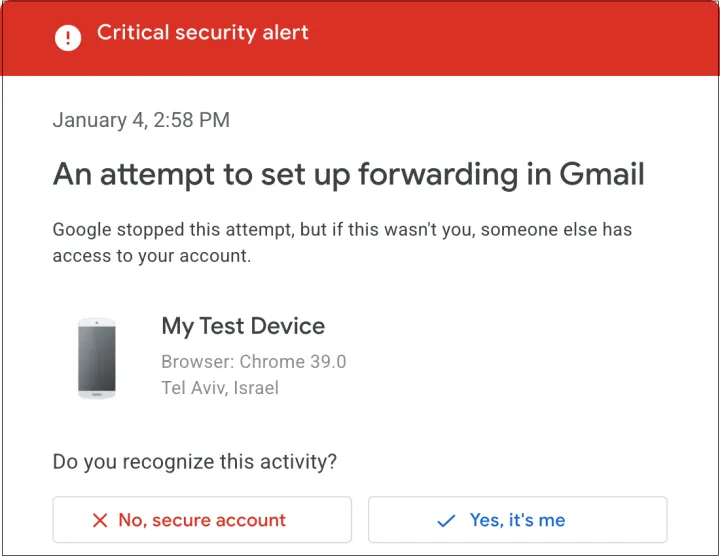Click the "Critical security alert" header title
This screenshot has height=557, width=720.
pos(203,33)
